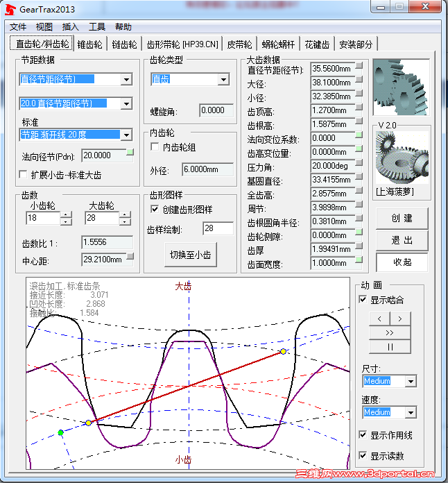Switch to the 蜗轮蜗杆 tab
The image size is (448, 483).
pyautogui.click(x=278, y=44)
